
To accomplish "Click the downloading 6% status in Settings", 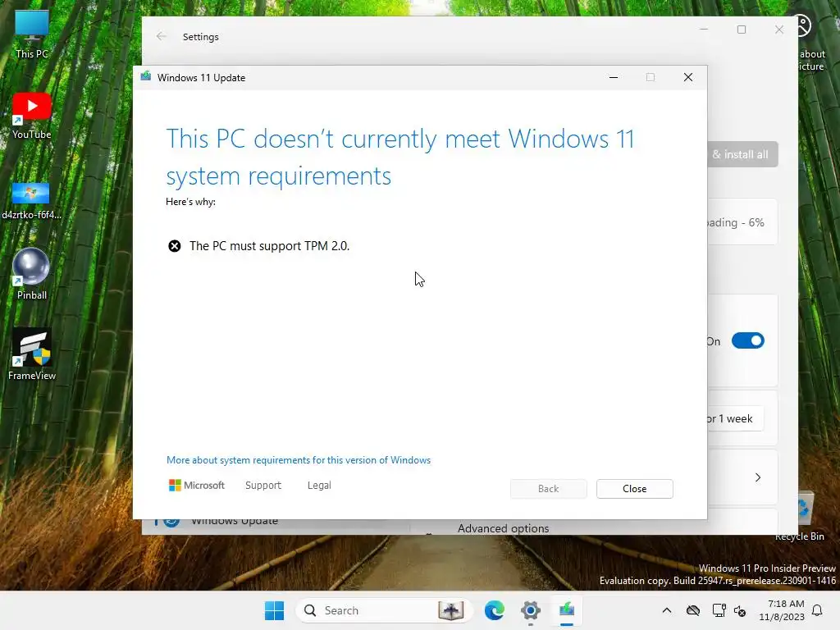I will [x=735, y=222].
